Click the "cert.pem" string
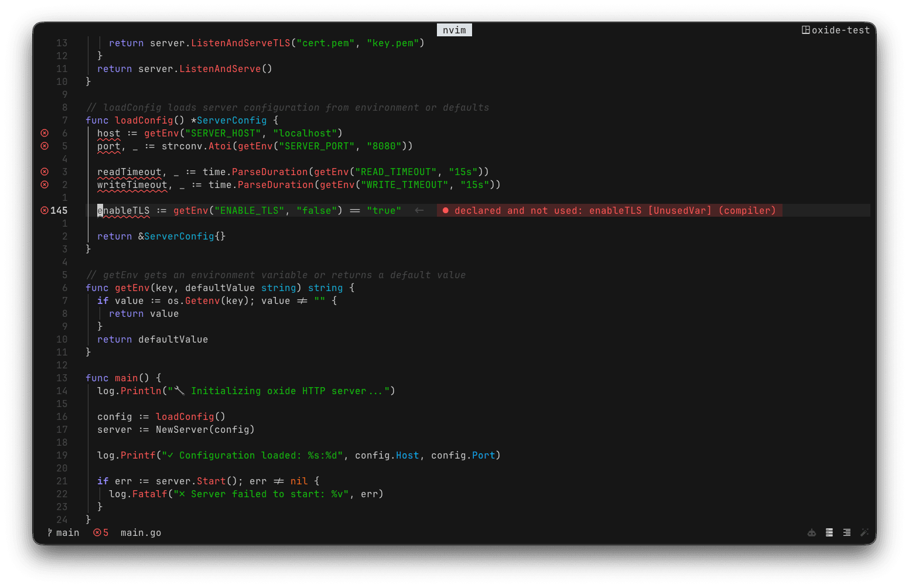Screen dimensions: 909x588 click(x=326, y=43)
